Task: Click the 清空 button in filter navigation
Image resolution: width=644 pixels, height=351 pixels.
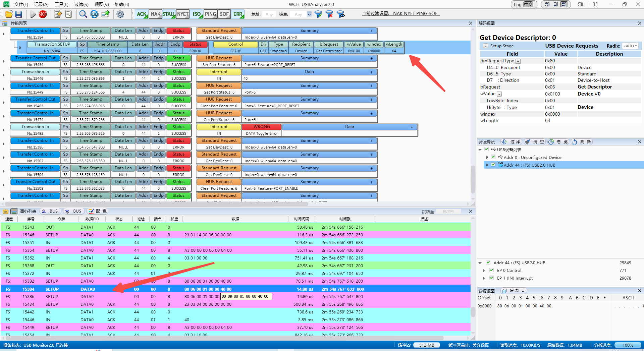Action: (x=535, y=142)
